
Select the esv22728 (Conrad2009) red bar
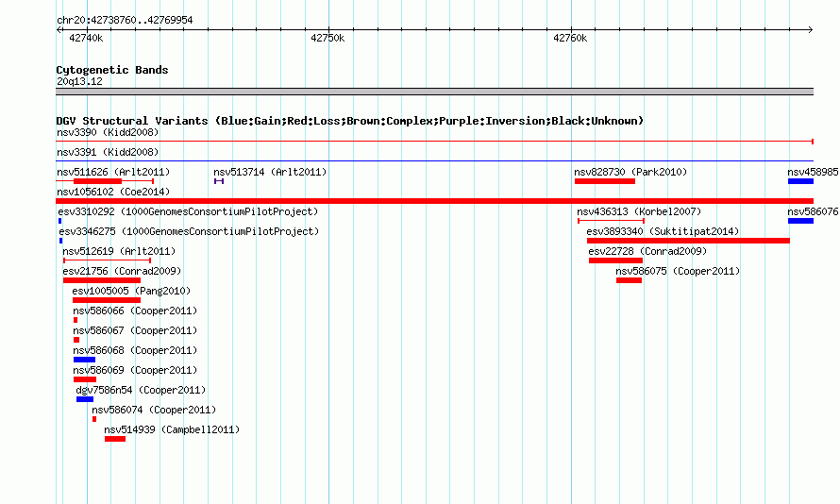[x=615, y=260]
